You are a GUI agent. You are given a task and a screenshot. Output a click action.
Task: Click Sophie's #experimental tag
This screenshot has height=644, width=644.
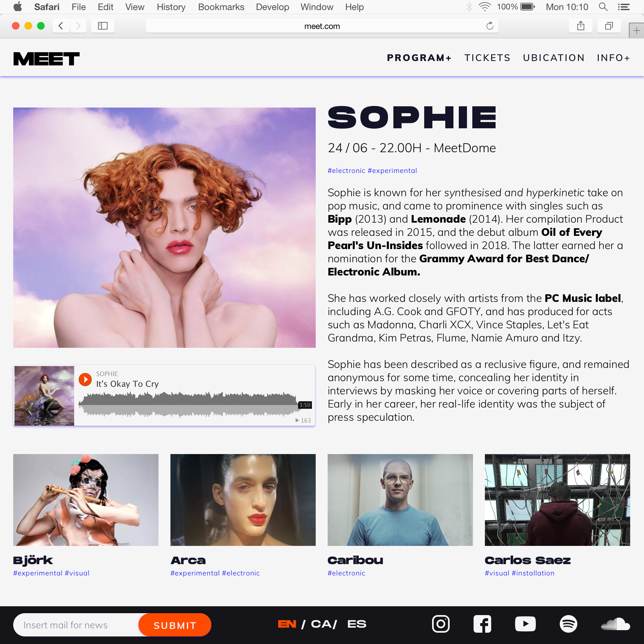tap(392, 170)
